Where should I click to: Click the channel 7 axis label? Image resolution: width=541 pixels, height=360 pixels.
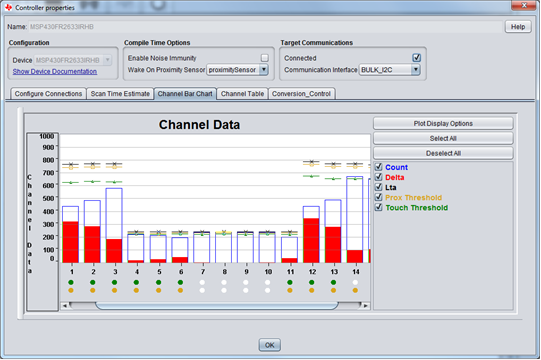pyautogui.click(x=203, y=272)
